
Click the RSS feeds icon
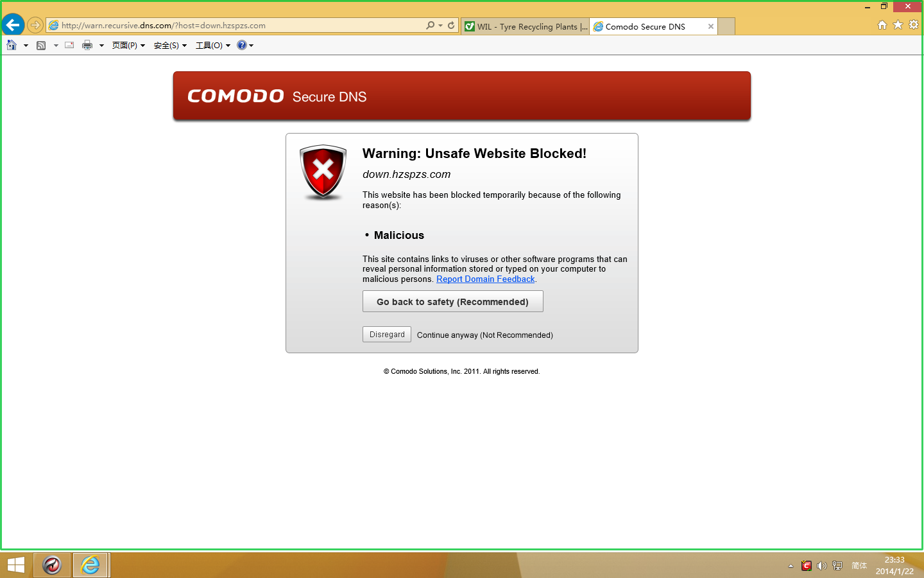[x=41, y=45]
